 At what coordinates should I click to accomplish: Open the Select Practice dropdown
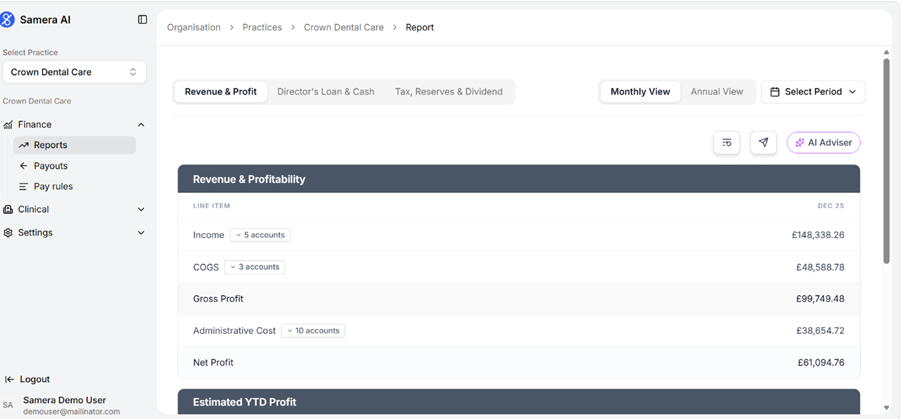point(73,72)
